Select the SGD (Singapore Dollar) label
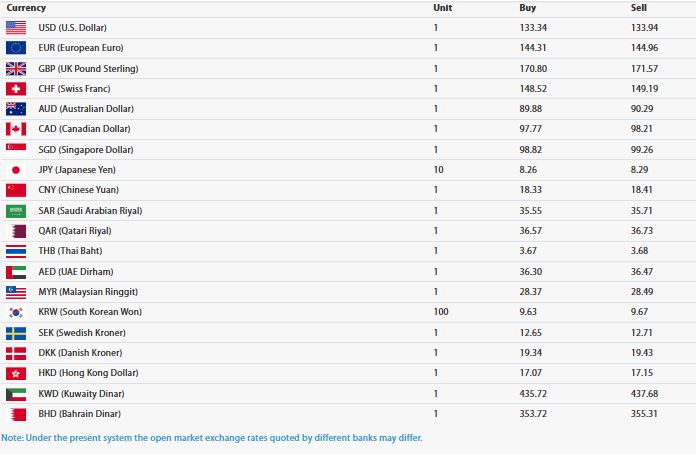Viewport: 696px width, 454px height. coord(81,149)
